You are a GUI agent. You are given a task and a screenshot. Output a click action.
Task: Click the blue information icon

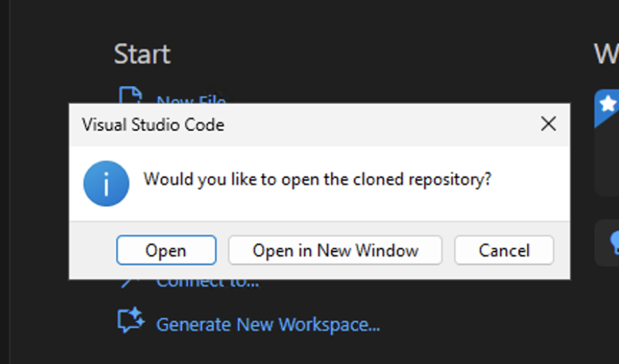pos(106,183)
